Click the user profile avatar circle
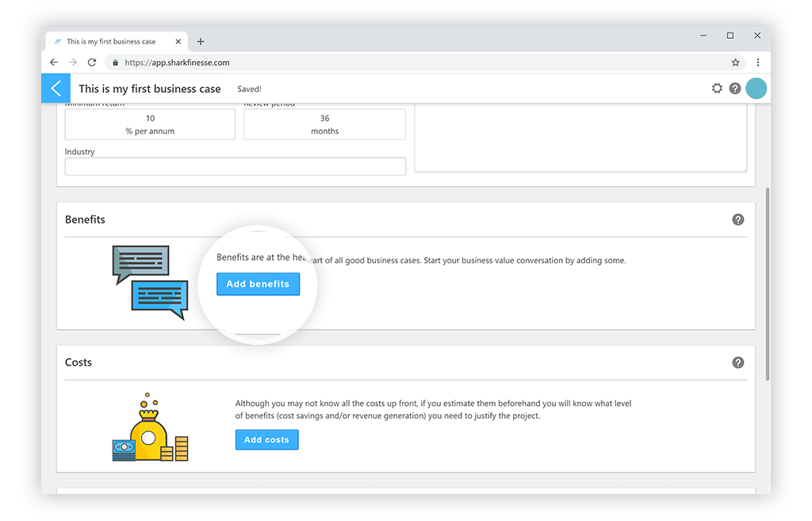This screenshot has width=812, height=521. tap(756, 89)
